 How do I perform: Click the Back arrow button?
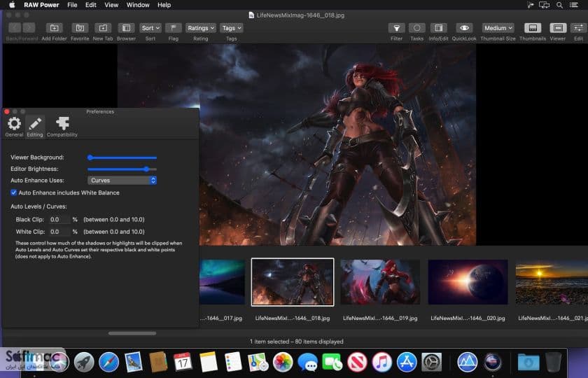tap(15, 28)
